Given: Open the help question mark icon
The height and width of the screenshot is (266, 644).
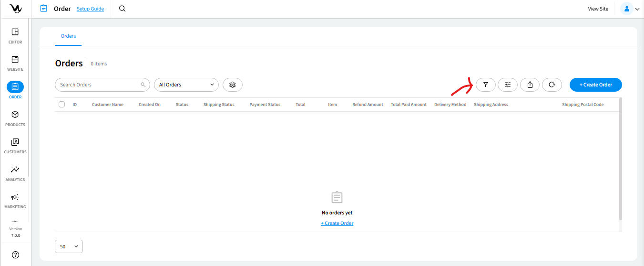Looking at the screenshot, I should coord(15,255).
